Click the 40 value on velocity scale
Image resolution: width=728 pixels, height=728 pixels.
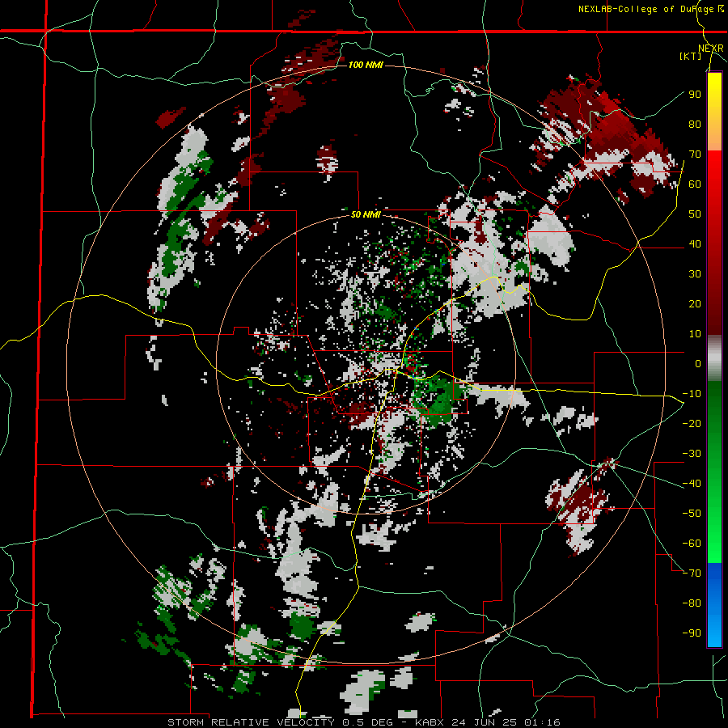coord(695,243)
